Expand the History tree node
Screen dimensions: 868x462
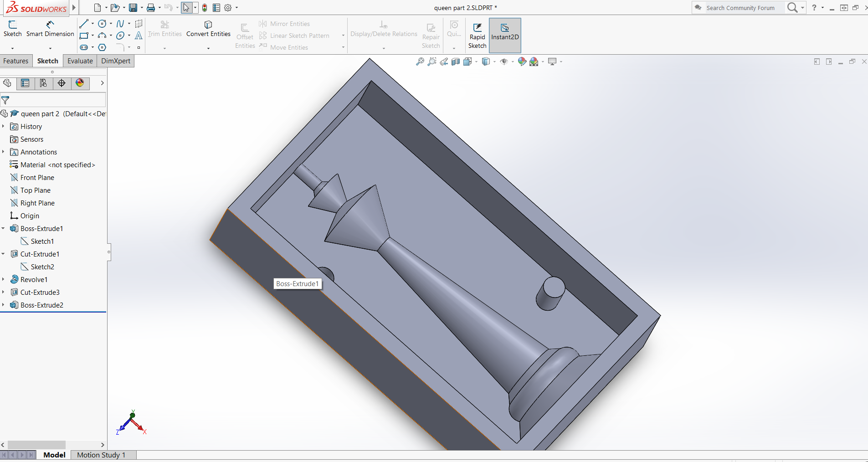pos(3,126)
